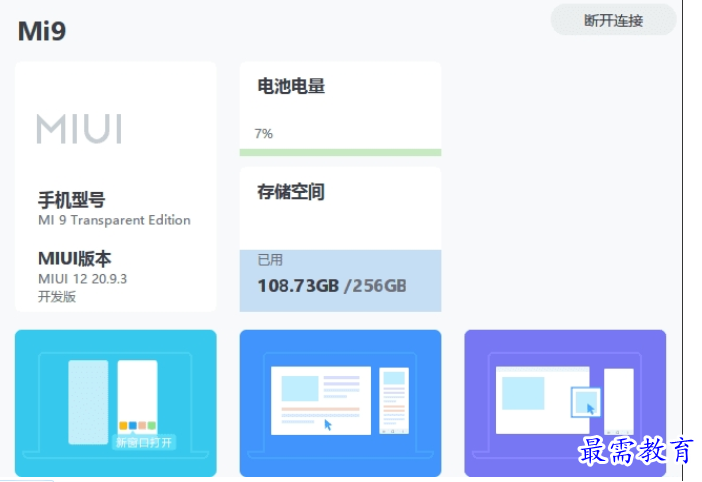Click the 已用 used storage label
The image size is (702, 482).
270,260
